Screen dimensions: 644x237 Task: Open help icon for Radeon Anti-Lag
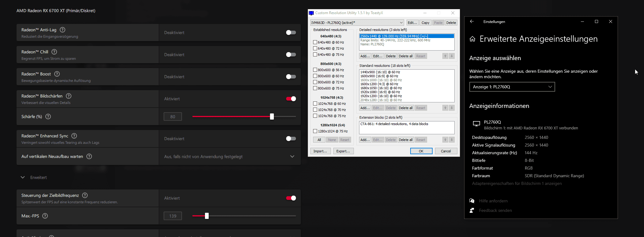[x=63, y=30]
